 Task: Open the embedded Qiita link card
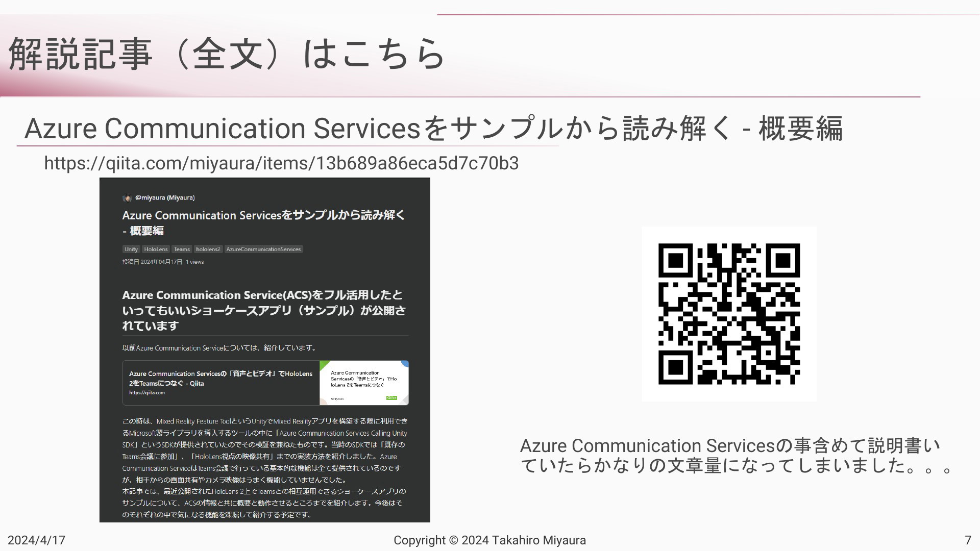click(x=265, y=383)
